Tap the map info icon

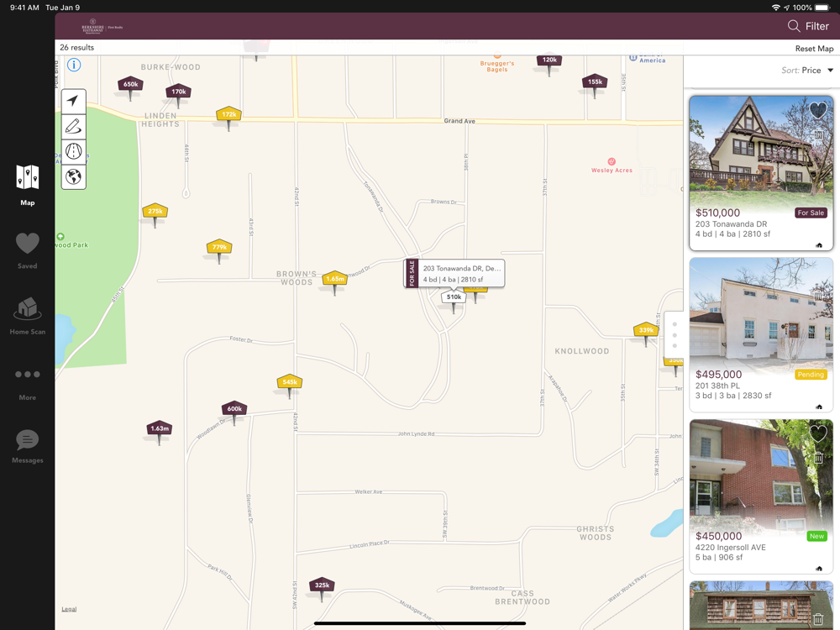tap(74, 65)
